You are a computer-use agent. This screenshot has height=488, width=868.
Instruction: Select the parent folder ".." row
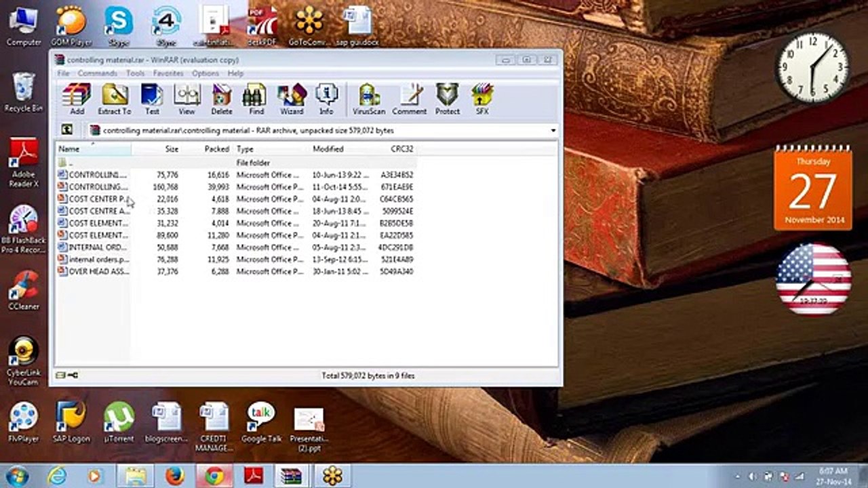tap(236, 163)
